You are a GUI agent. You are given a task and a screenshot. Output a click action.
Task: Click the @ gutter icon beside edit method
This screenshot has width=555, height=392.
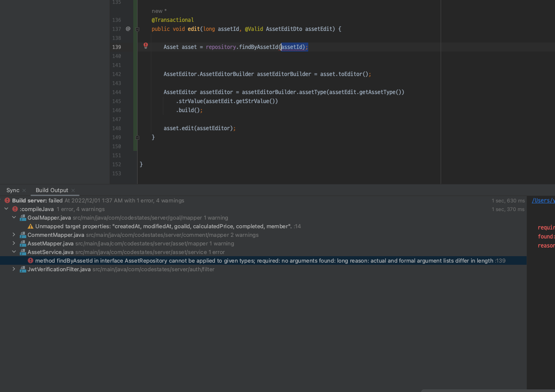(128, 29)
